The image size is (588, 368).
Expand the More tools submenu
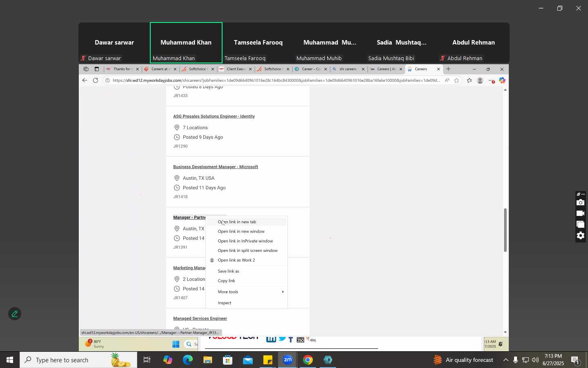click(247, 292)
